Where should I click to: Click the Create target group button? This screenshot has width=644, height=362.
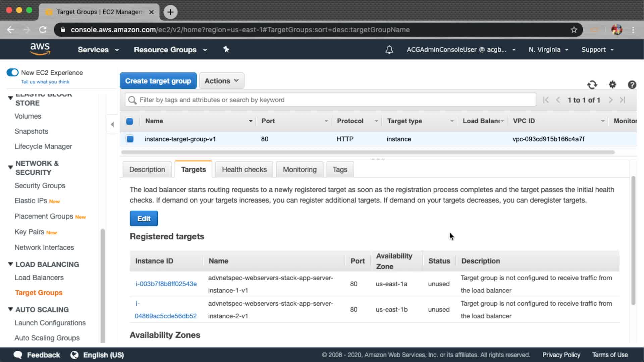tap(158, 81)
